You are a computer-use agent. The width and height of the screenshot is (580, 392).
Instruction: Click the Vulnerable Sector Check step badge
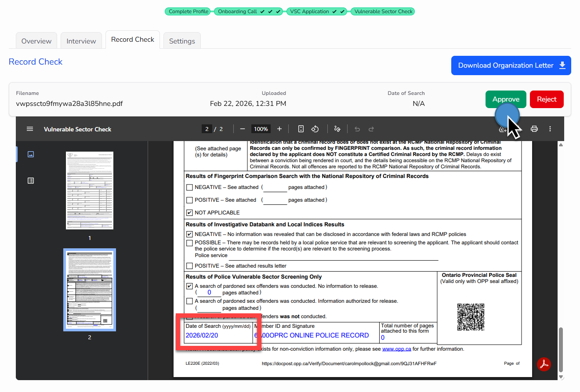tap(383, 11)
